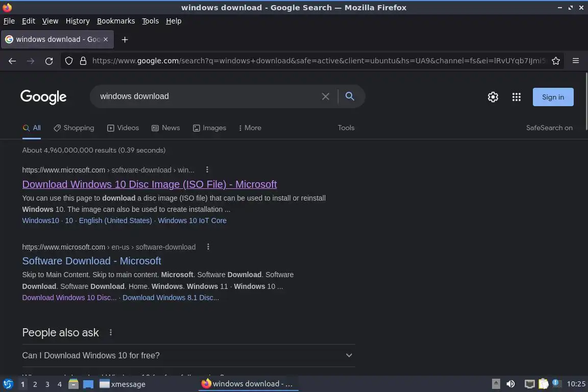
Task: Switch to the Shopping results tab
Action: (x=74, y=128)
